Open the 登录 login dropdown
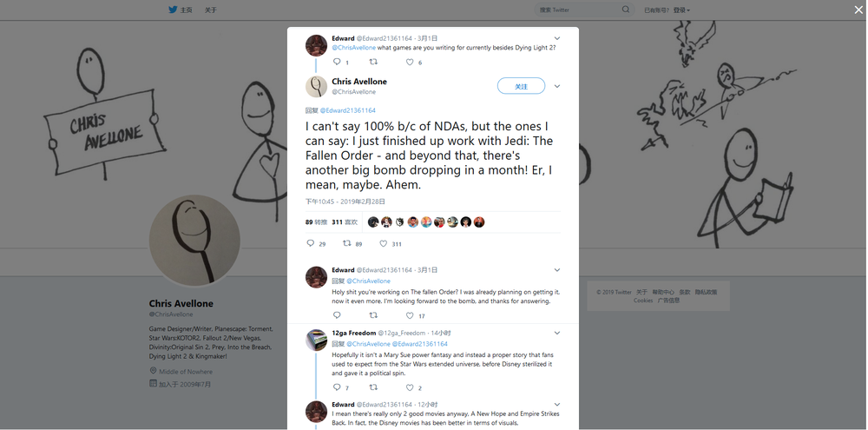The image size is (868, 430). click(x=681, y=10)
